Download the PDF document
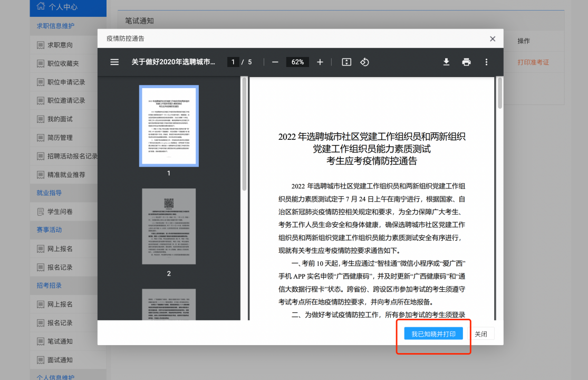 click(x=446, y=62)
